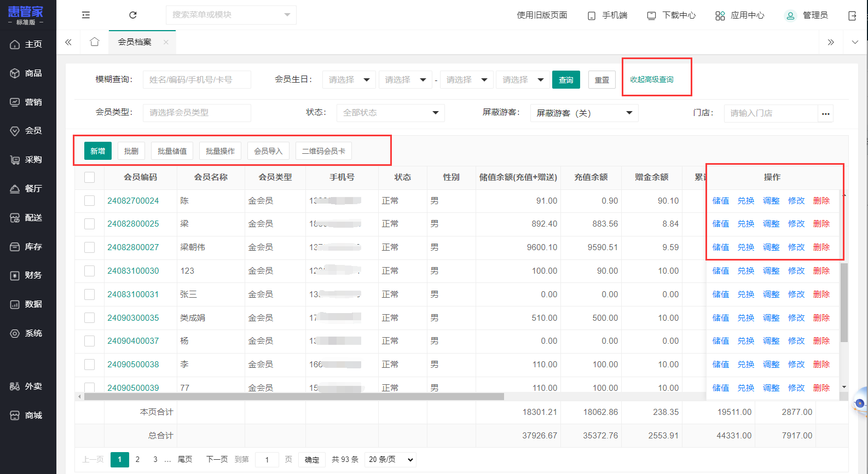Screen dimensions: 868x474
Task: Click the floating assistant robot icon
Action: [x=860, y=403]
